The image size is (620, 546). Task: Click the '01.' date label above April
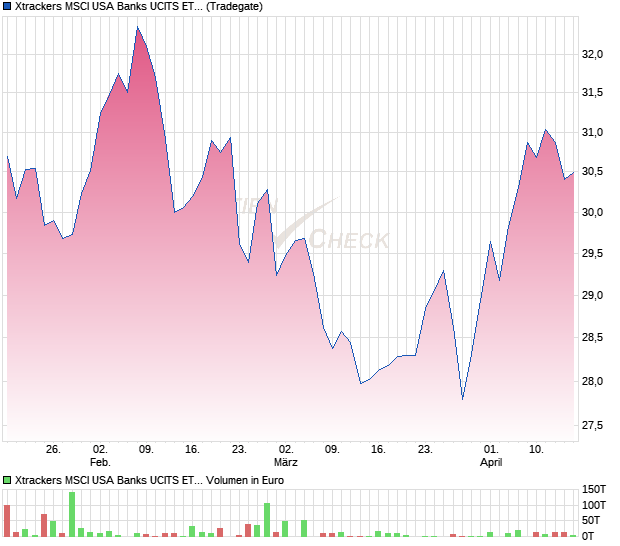click(x=491, y=450)
